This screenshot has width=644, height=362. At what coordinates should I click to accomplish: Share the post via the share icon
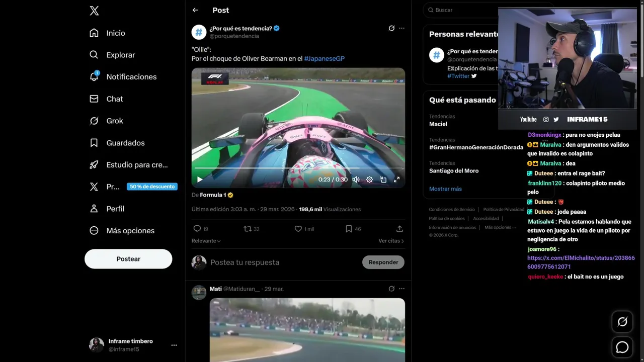pyautogui.click(x=399, y=229)
